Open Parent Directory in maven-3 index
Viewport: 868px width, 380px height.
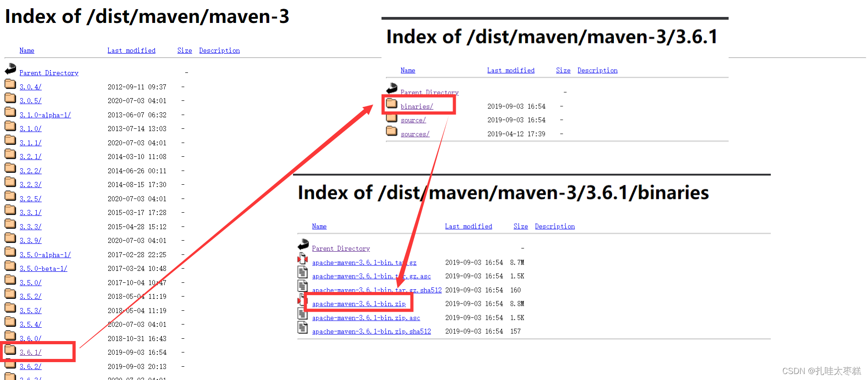point(49,73)
